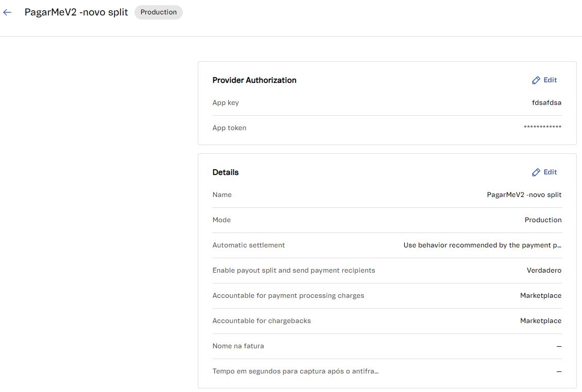Click the PagarMeV2 -novo split page title
The height and width of the screenshot is (392, 582).
[x=76, y=12]
